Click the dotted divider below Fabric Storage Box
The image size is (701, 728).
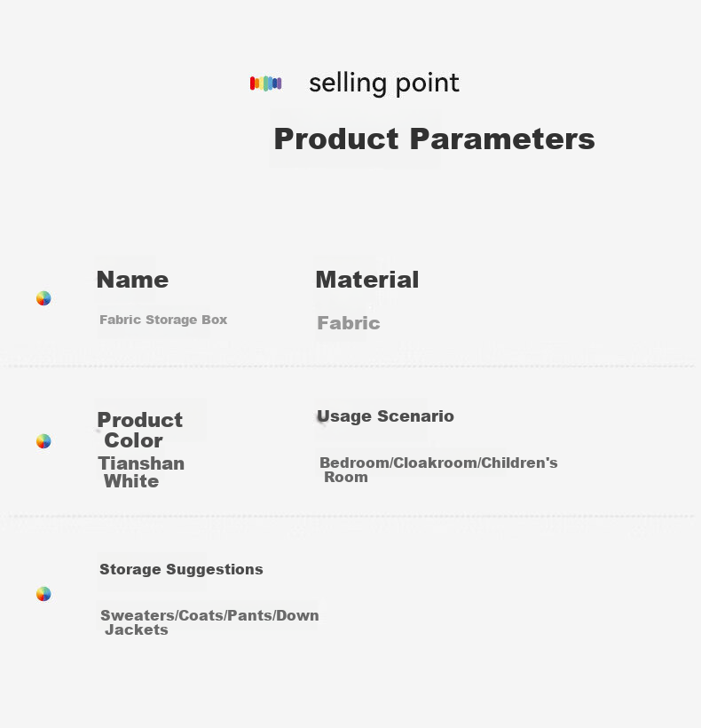point(350,367)
